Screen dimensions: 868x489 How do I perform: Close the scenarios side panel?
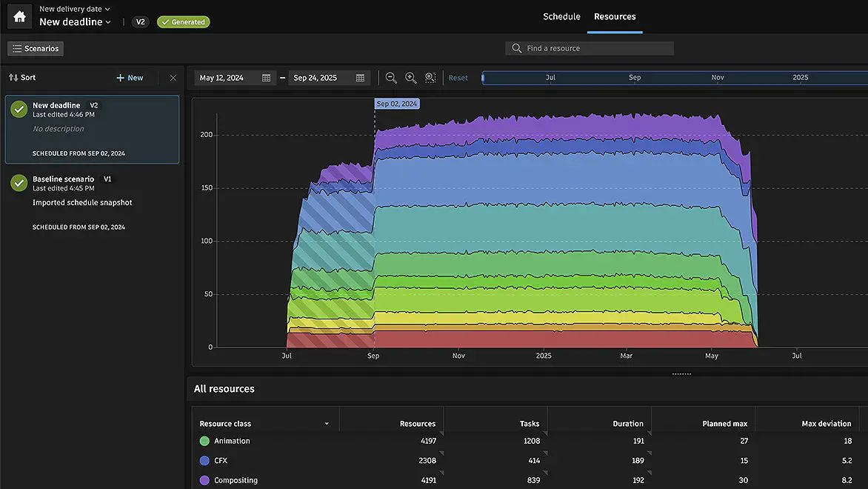click(173, 78)
